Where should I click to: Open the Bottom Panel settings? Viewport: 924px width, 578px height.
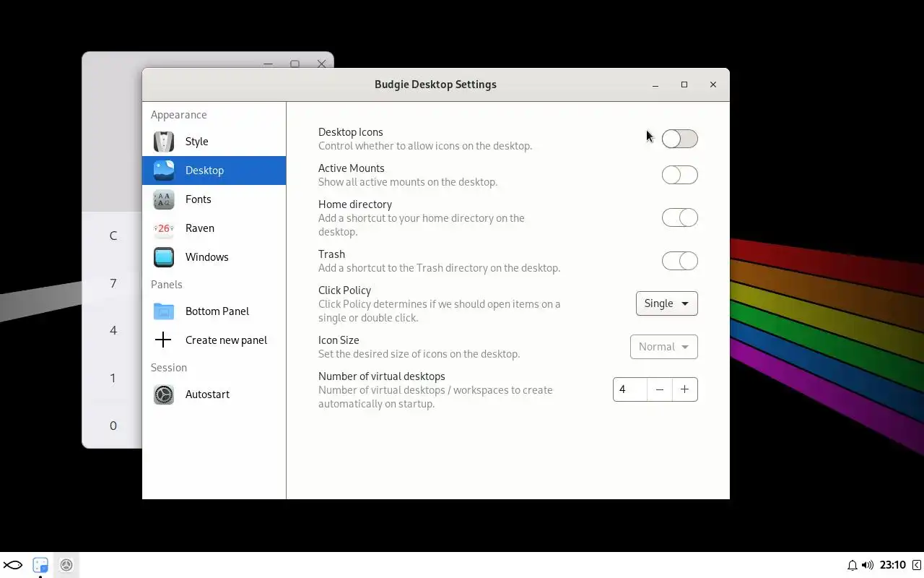(214, 311)
